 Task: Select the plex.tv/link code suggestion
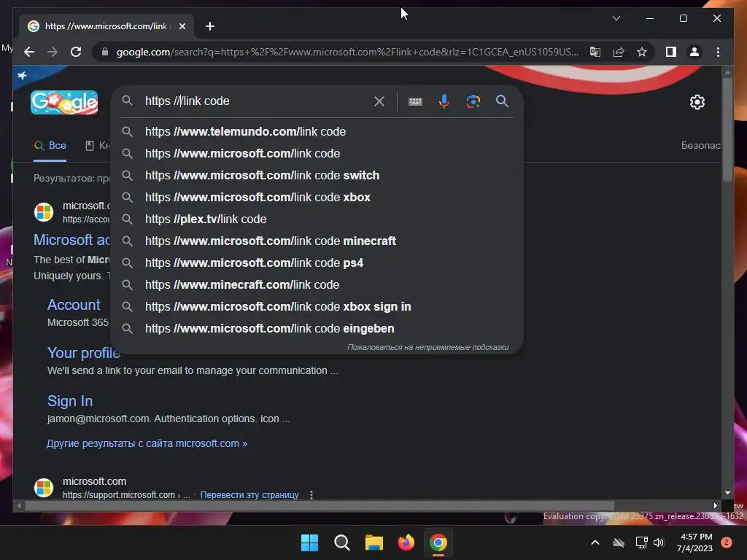(317, 219)
